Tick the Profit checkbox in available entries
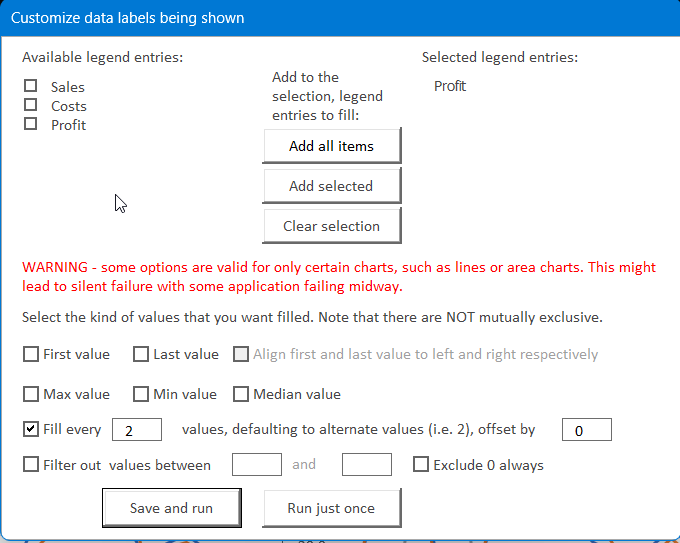Viewport: 680px width, 543px height. (30, 124)
